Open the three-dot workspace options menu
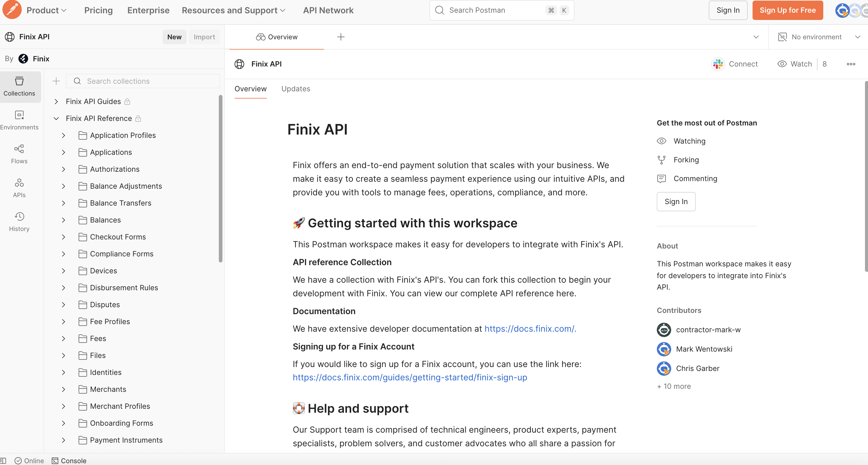Image resolution: width=868 pixels, height=465 pixels. click(x=850, y=64)
